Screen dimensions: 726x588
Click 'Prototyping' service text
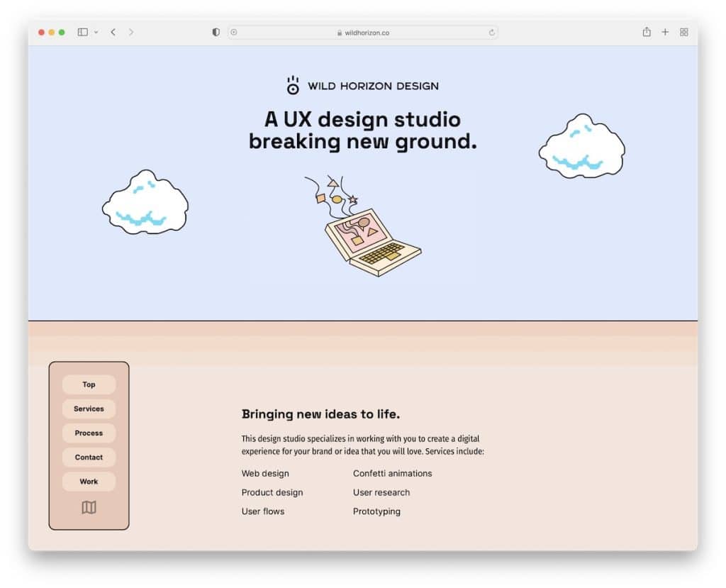tap(377, 511)
